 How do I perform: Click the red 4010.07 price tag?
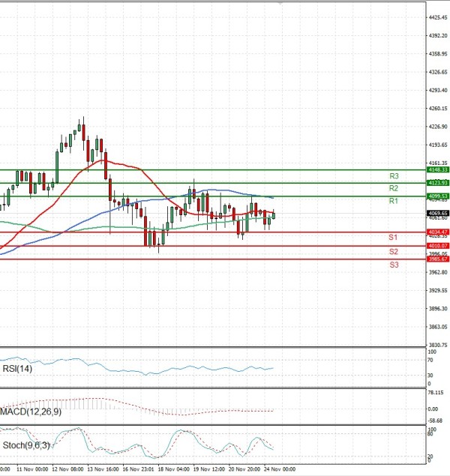click(x=437, y=246)
